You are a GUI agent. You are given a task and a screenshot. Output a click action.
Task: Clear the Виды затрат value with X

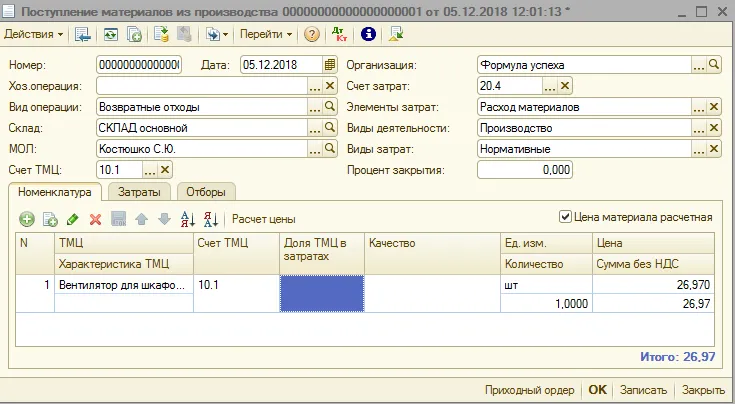(713, 149)
